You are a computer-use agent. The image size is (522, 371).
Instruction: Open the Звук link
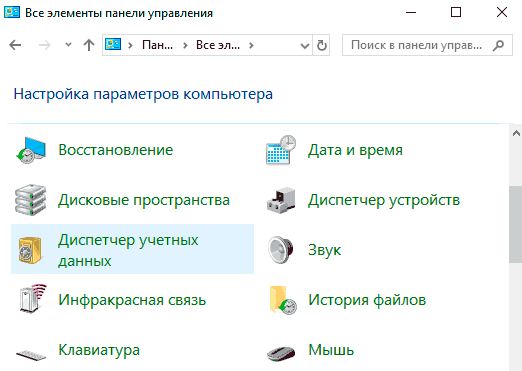coord(325,250)
